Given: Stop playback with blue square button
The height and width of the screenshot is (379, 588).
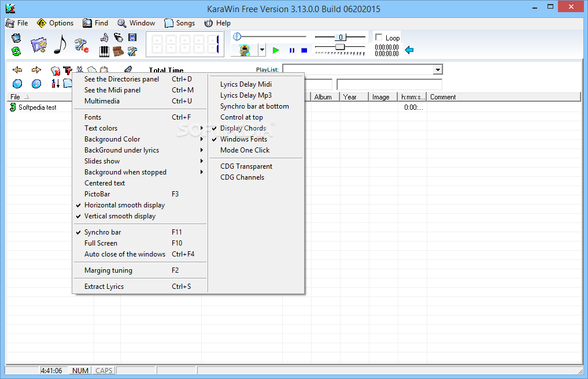Looking at the screenshot, I should pos(304,50).
